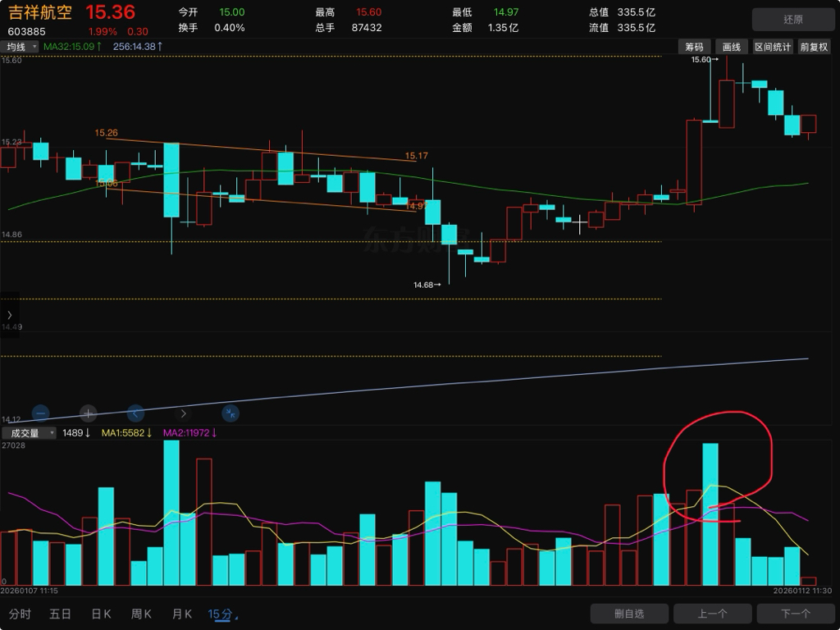Viewport: 840px width, 630px height.
Task: Switch to the 日K tab
Action: (101, 614)
